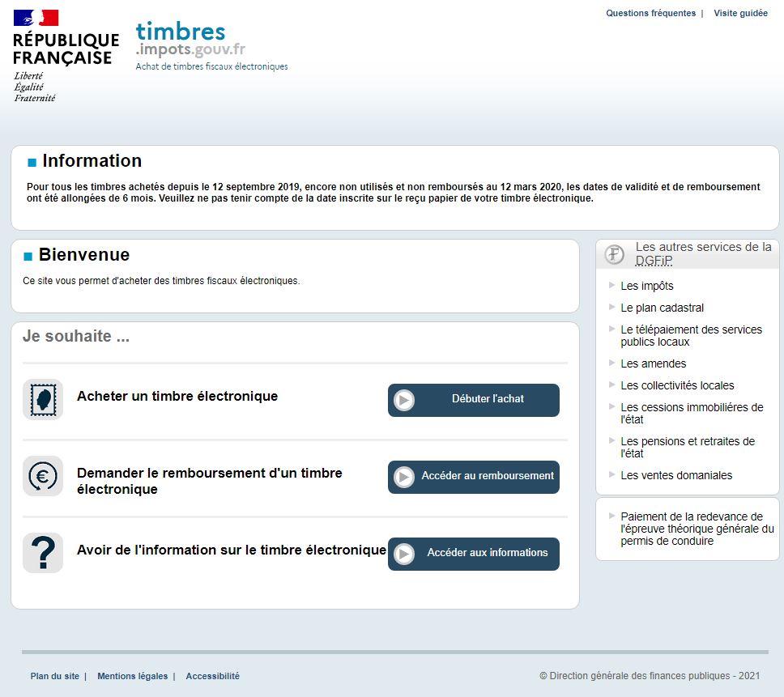Click Demander le remboursement d'un timbre heading
784x697 pixels.
pos(210,481)
